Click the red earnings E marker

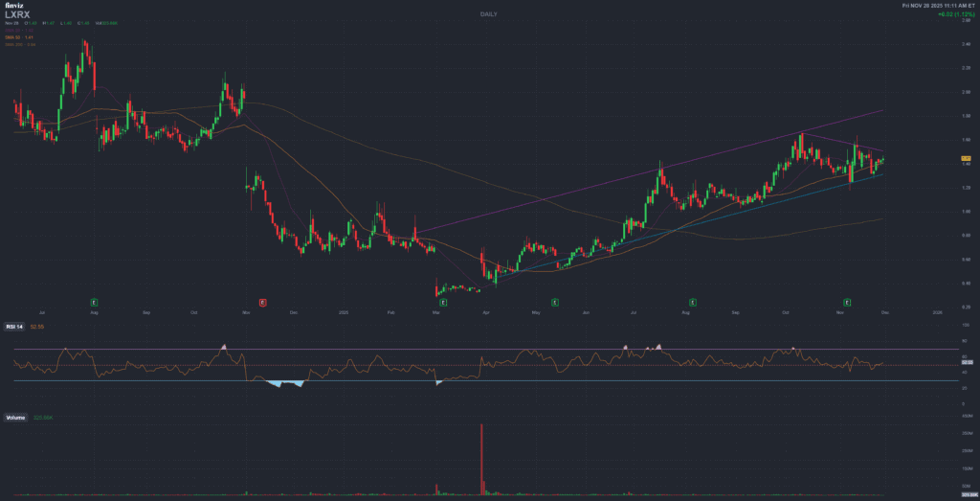pyautogui.click(x=263, y=302)
